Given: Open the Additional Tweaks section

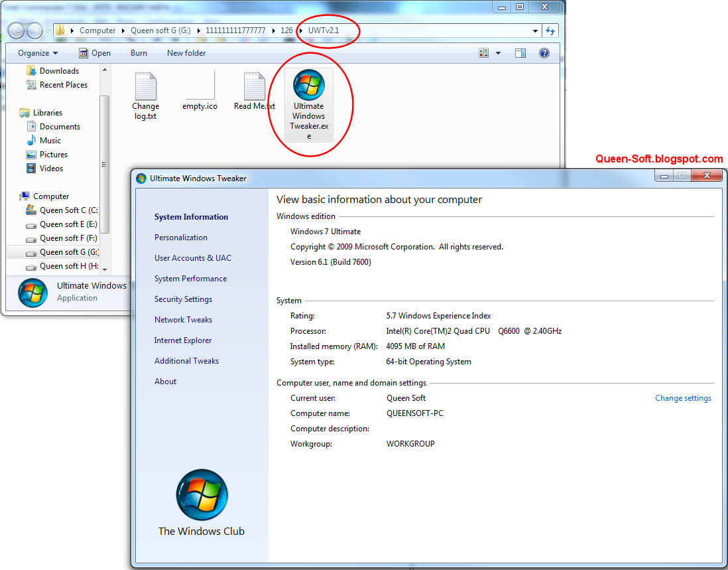Looking at the screenshot, I should click(x=187, y=361).
